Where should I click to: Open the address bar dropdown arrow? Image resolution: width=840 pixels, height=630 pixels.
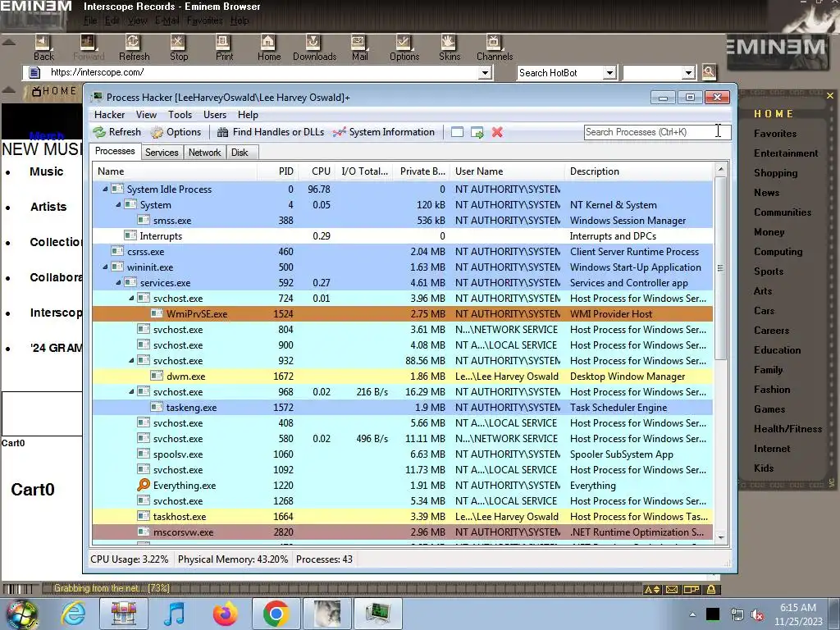coord(485,72)
